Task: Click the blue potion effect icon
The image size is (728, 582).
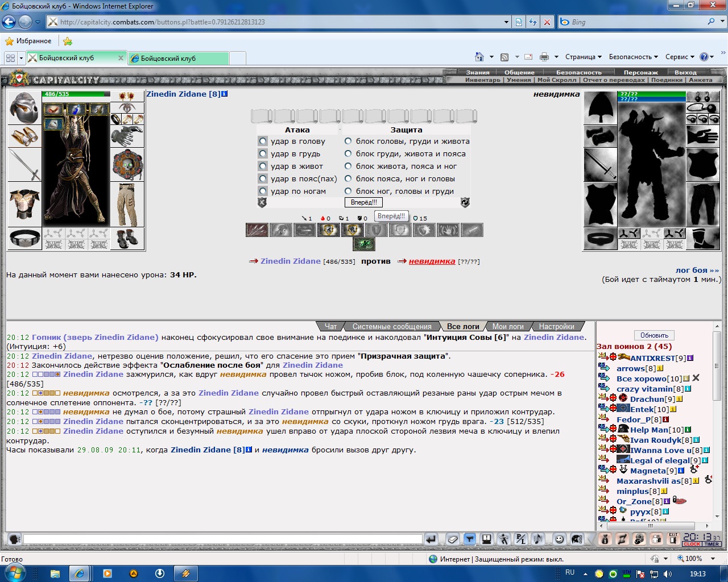Action: coord(76,110)
